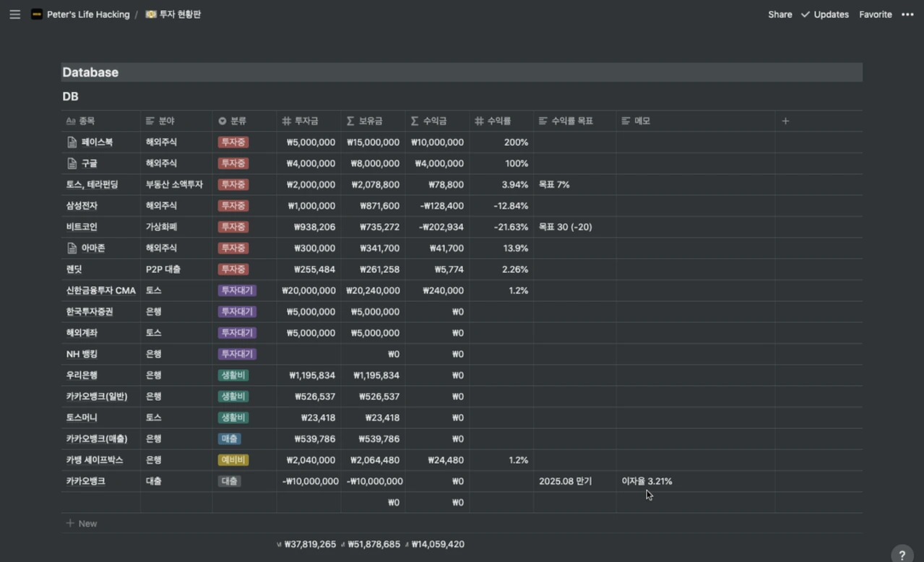
Task: Open the Updates menu
Action: [824, 14]
